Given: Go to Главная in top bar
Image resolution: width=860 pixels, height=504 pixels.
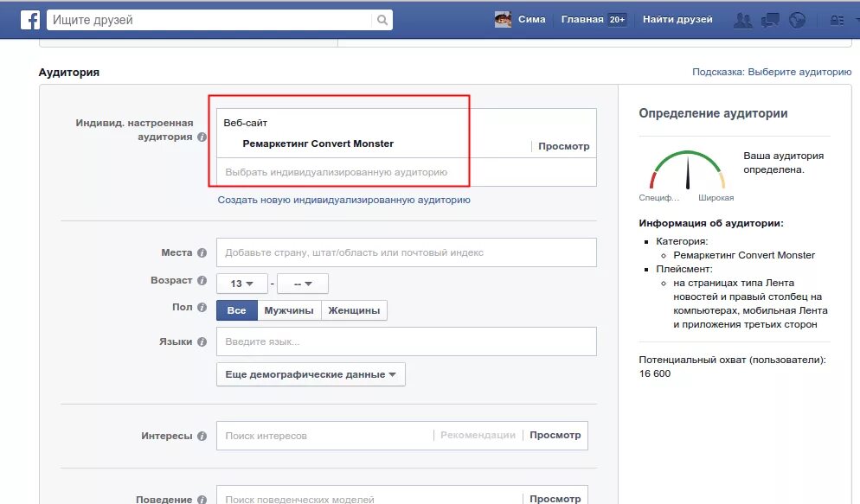Looking at the screenshot, I should (x=582, y=20).
